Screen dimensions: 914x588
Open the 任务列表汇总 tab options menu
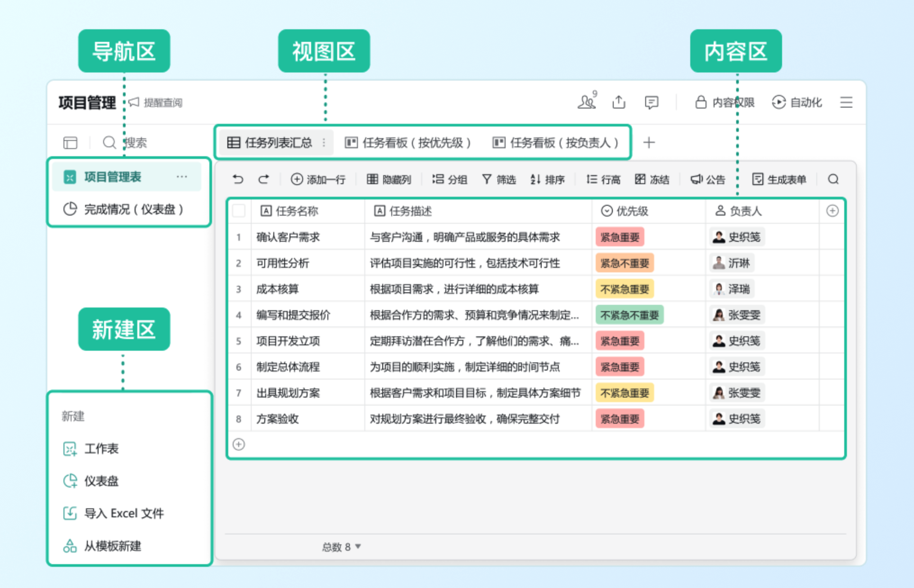pos(323,142)
